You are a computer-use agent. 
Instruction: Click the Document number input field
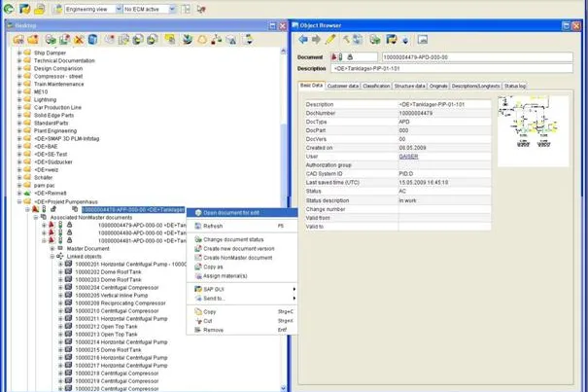pyautogui.click(x=477, y=57)
